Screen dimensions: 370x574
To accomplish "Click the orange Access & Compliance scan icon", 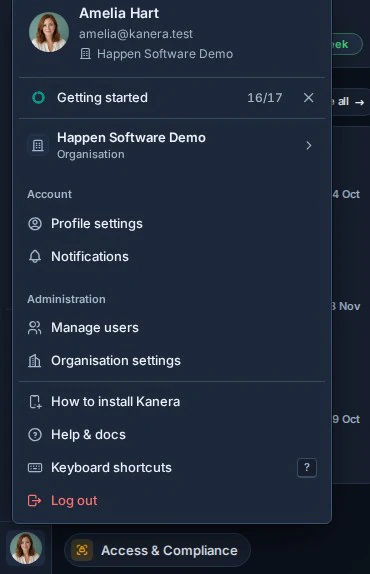I will pos(82,550).
